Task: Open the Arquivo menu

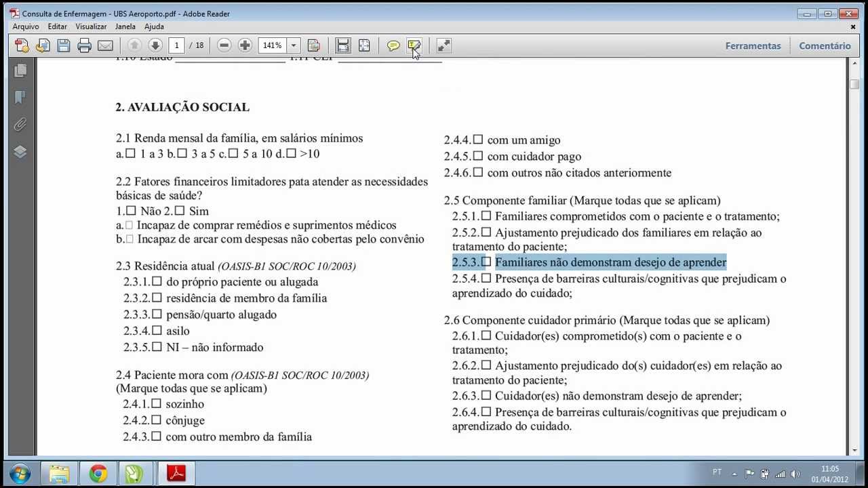Action: tap(26, 26)
